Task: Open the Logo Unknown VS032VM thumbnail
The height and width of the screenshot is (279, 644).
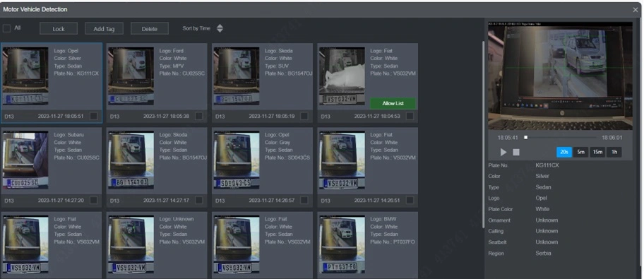Action: tap(131, 244)
